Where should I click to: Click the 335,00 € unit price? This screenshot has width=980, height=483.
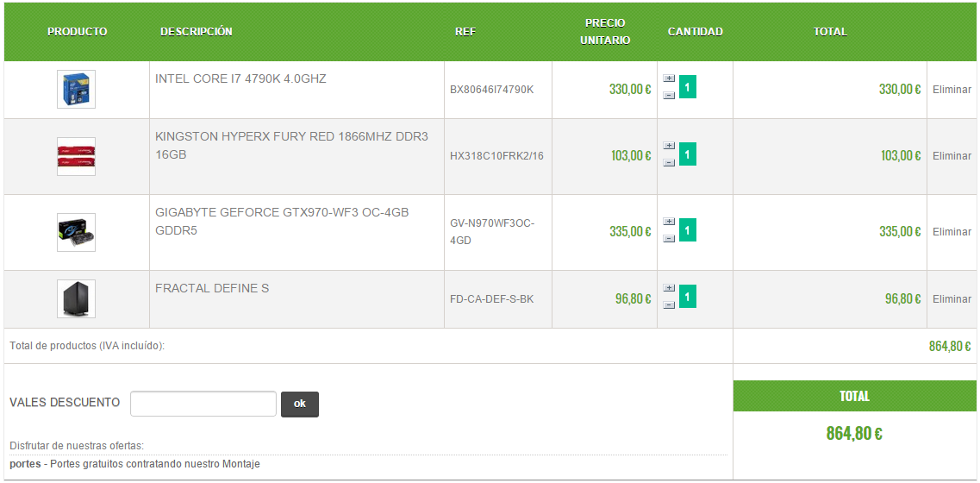pyautogui.click(x=631, y=231)
